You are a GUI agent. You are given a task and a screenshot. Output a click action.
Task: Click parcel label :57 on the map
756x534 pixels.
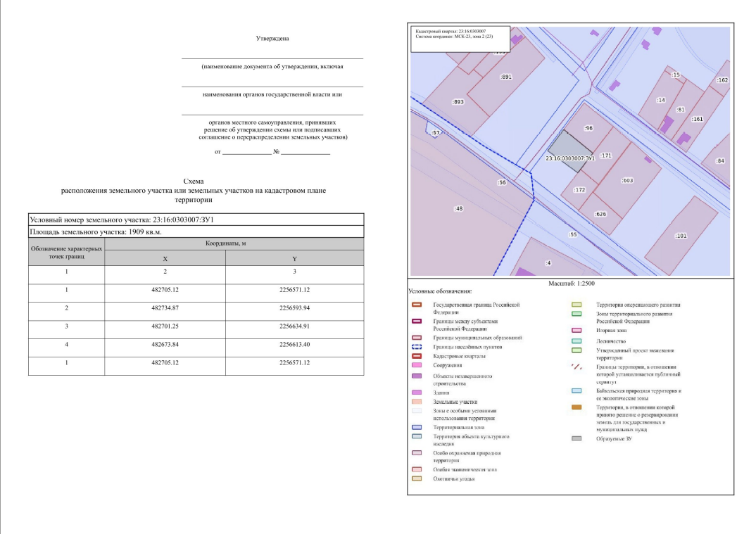436,132
